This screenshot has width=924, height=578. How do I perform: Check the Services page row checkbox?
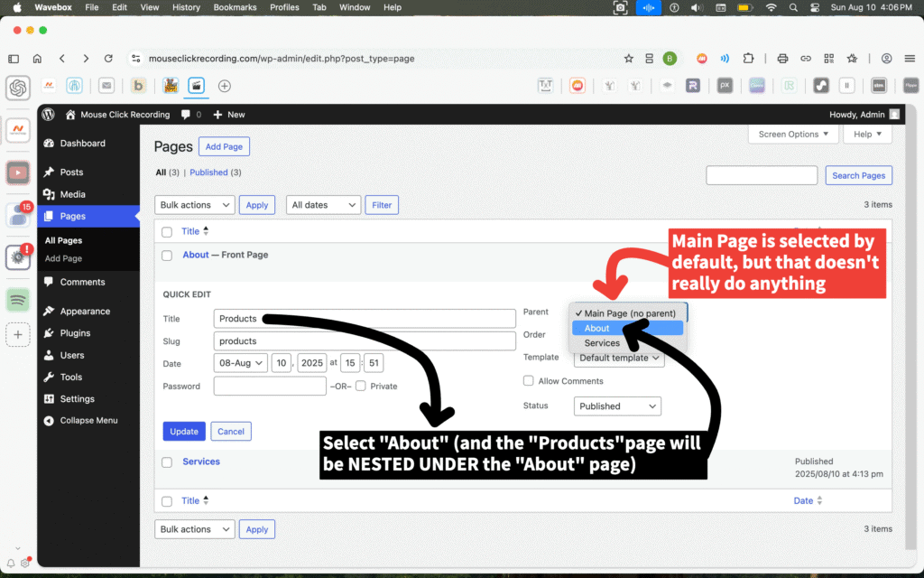click(166, 462)
